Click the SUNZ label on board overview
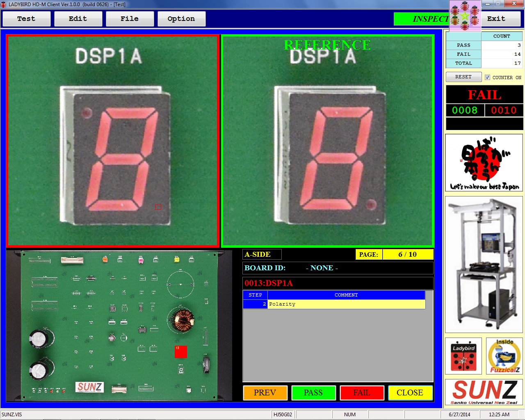Screen dimensions: 525x420 [x=90, y=387]
